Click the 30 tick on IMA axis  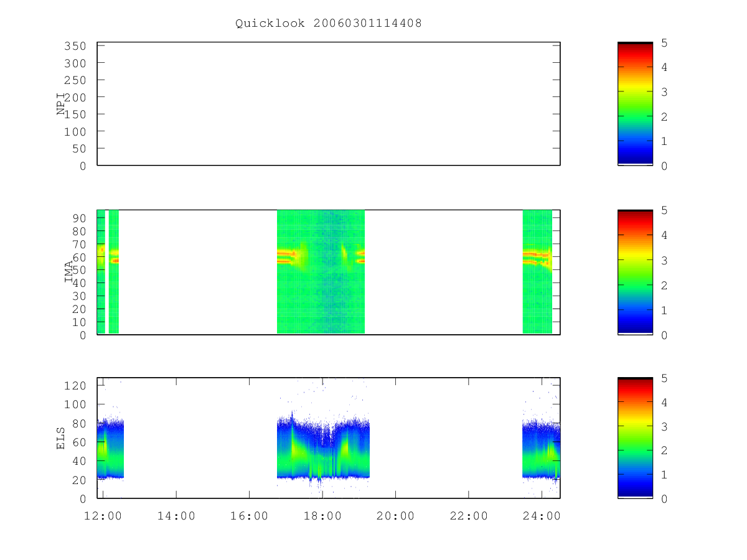tap(80, 296)
